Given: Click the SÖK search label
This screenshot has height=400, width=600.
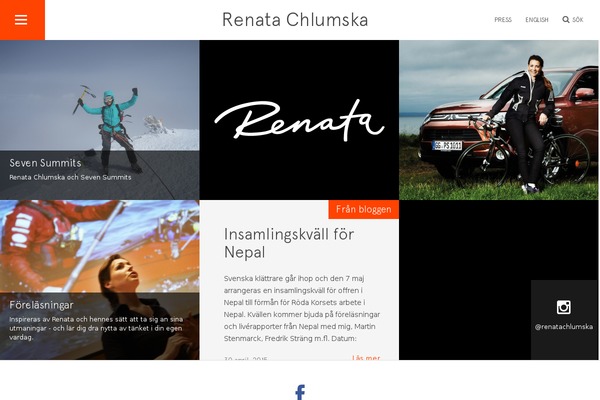Looking at the screenshot, I should (x=578, y=20).
